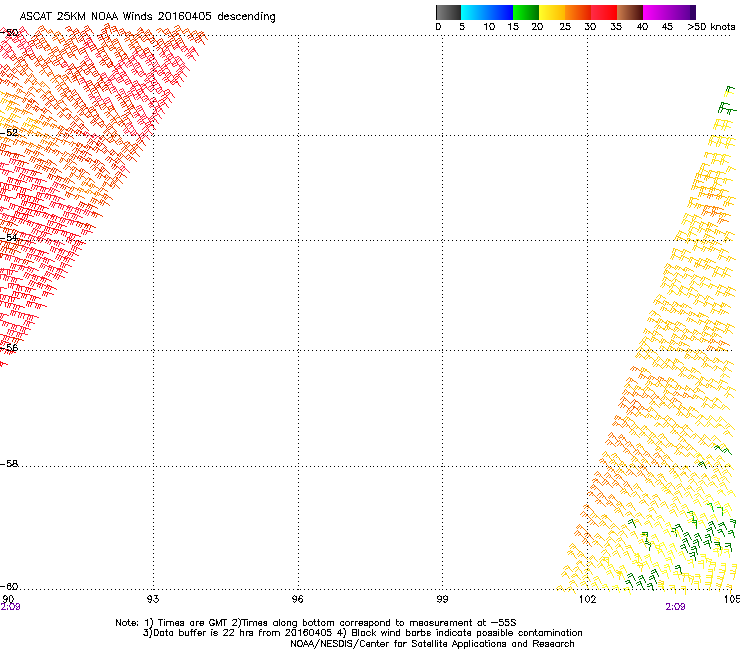Click the purple 2:09 time under longitude 90
This screenshot has width=740, height=650.
[x=10, y=607]
